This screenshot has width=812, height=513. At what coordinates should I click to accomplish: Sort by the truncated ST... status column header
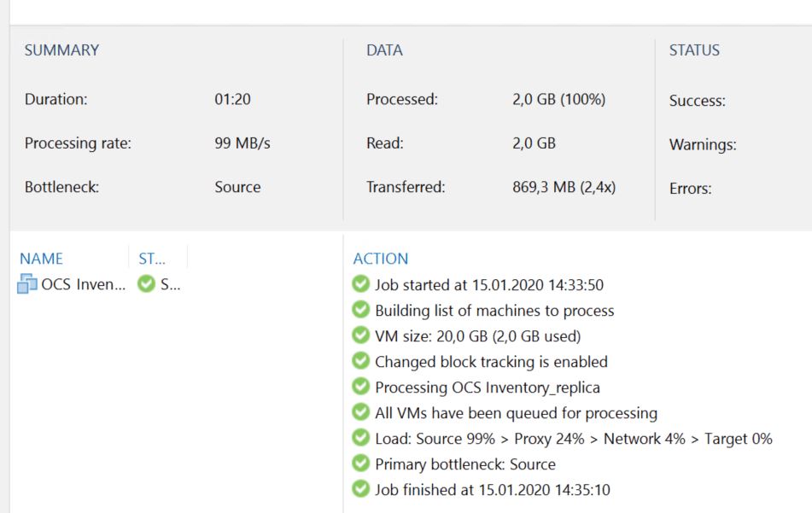pyautogui.click(x=151, y=259)
